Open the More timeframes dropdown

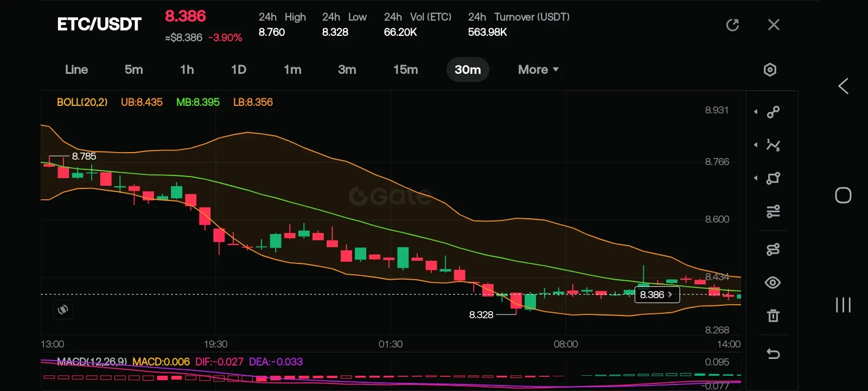(x=538, y=70)
